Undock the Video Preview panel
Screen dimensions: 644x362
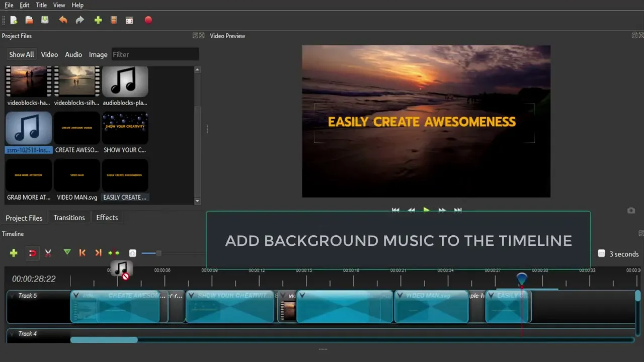635,35
